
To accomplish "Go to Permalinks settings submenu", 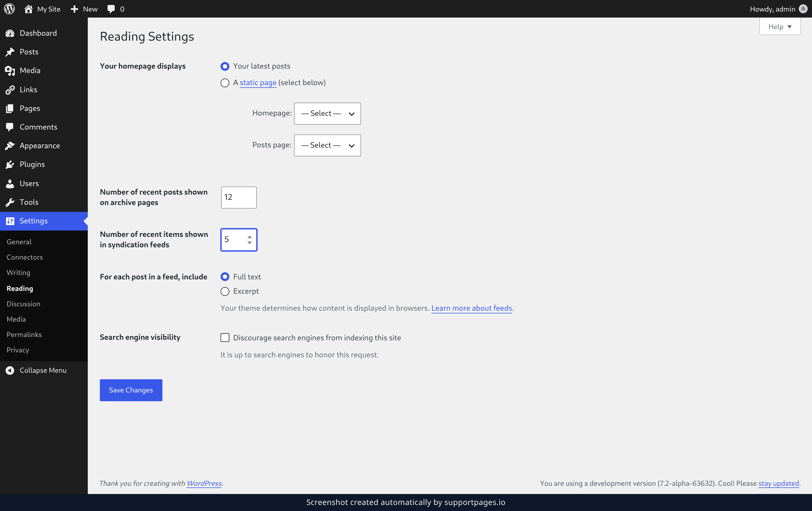I will pos(24,335).
